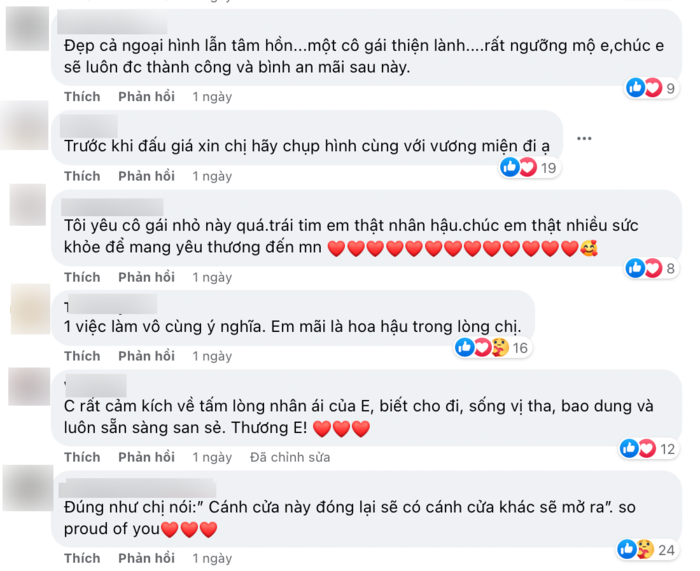Image resolution: width=700 pixels, height=571 pixels.
Task: Like the 'Trước khi đấu giá' comment
Action: coord(82,176)
